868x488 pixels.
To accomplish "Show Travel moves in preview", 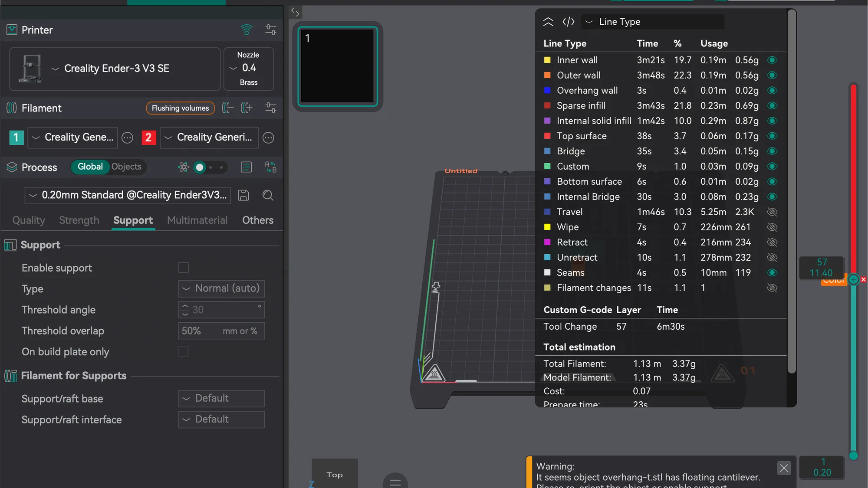I will (x=772, y=212).
